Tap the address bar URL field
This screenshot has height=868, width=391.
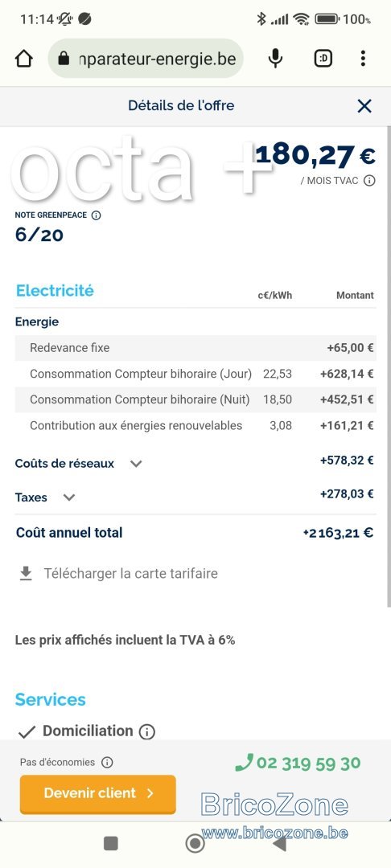(x=146, y=58)
